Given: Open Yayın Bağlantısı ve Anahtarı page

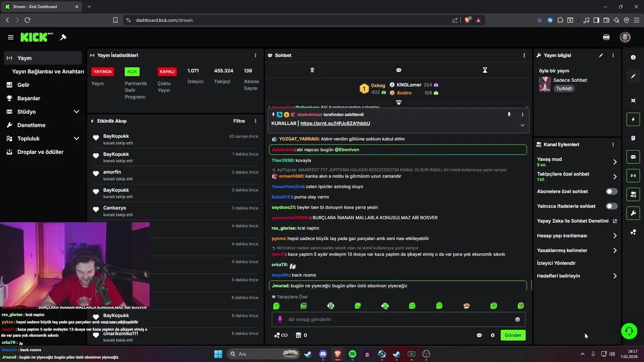Looking at the screenshot, I should (x=48, y=71).
